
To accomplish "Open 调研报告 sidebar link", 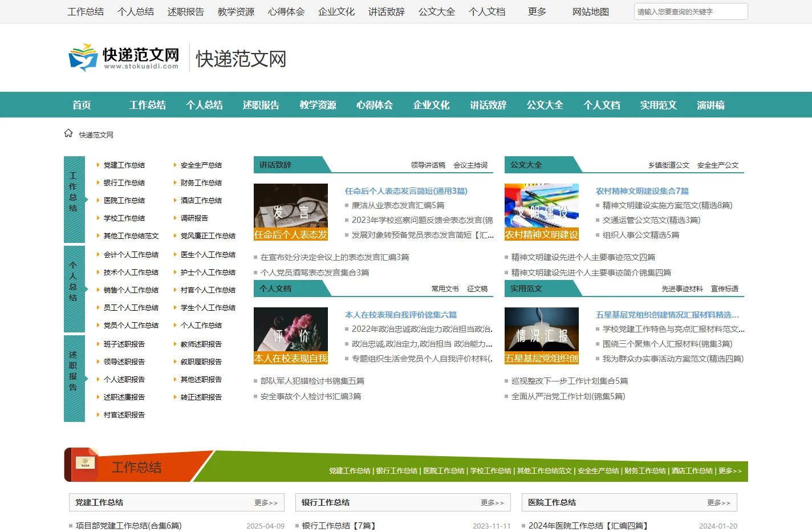I will click(194, 218).
